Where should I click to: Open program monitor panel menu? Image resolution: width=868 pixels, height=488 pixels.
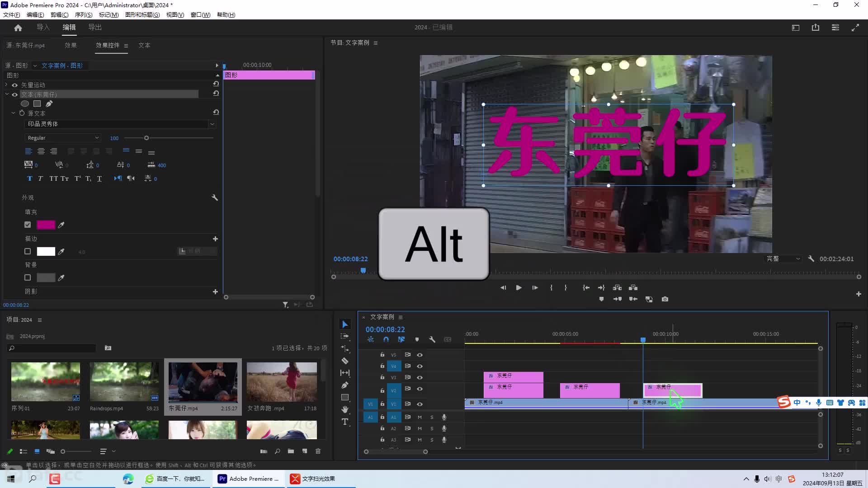point(375,43)
